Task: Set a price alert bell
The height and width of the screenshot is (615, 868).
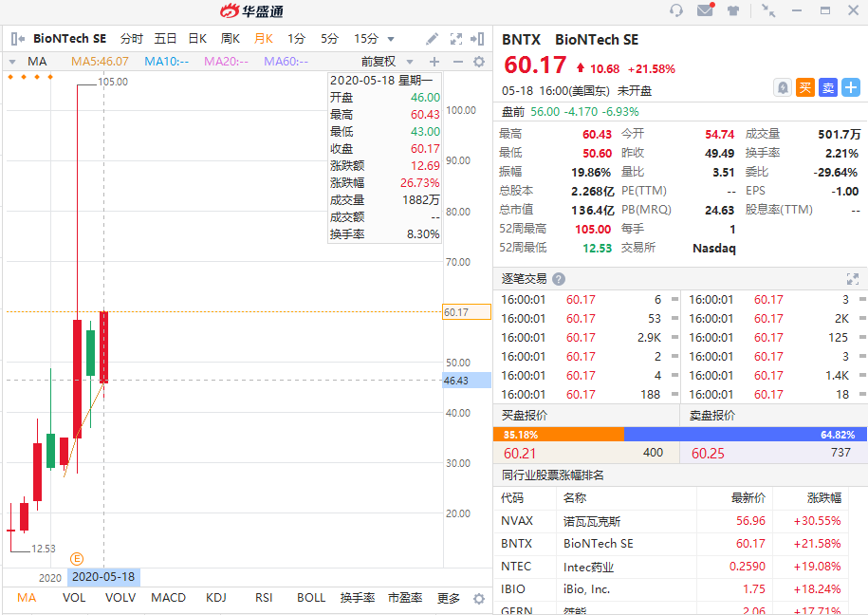Action: tap(782, 87)
